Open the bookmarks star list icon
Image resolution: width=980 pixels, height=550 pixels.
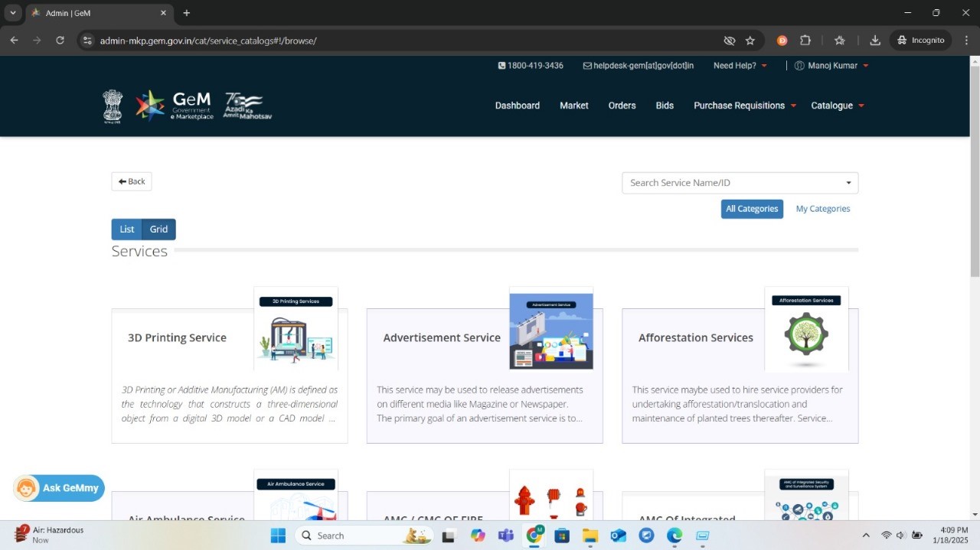tap(840, 41)
